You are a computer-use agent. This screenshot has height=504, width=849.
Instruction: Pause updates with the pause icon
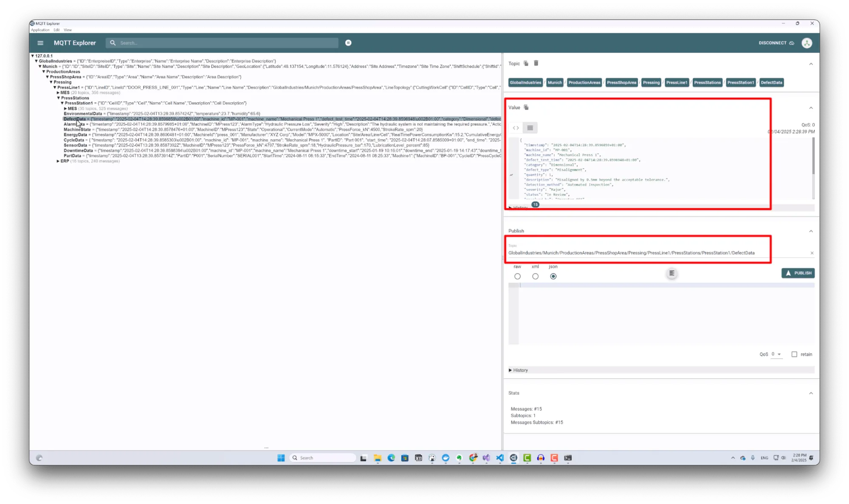348,43
